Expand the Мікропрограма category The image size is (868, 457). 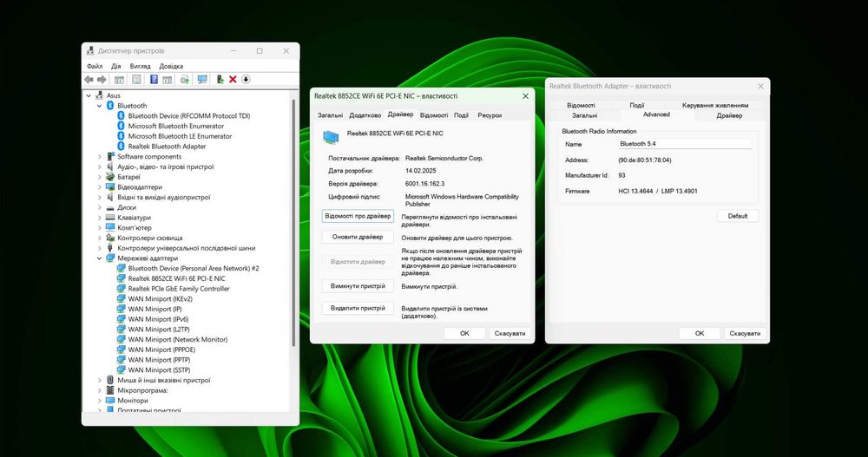click(99, 390)
